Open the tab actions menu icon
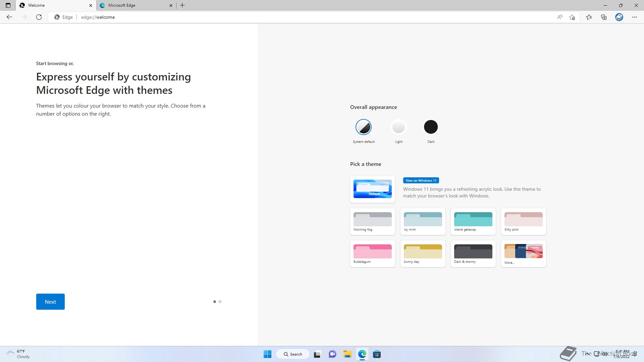 8,5
